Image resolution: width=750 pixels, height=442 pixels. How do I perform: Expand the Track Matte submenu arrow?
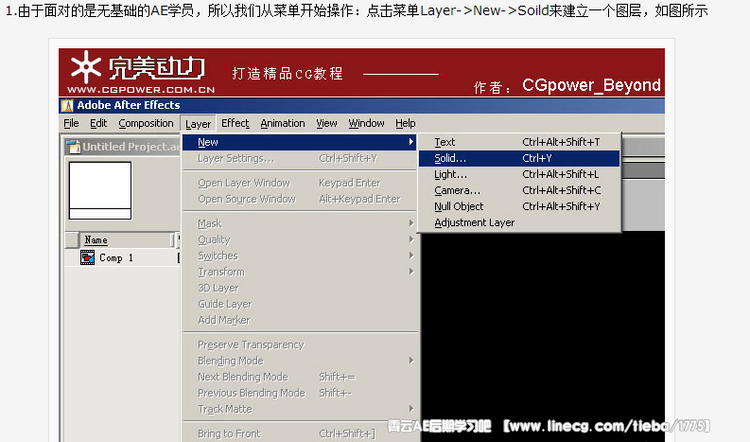pyautogui.click(x=411, y=409)
